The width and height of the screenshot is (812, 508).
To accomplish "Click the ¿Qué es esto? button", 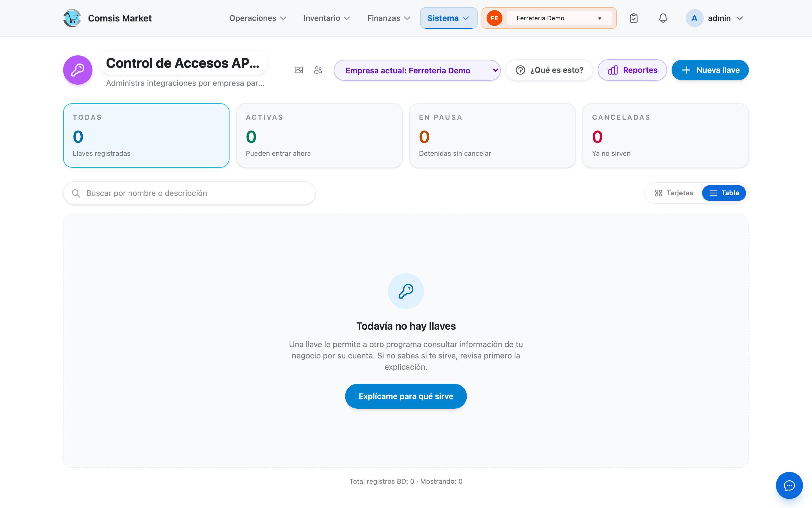I will [549, 70].
